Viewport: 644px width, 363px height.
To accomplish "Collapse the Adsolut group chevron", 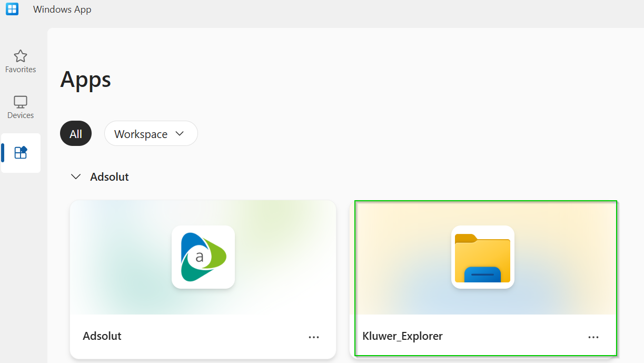I will [76, 177].
